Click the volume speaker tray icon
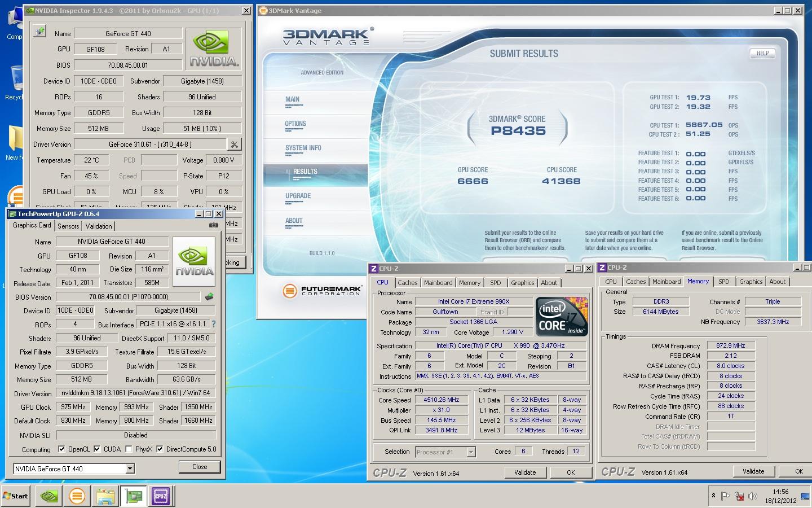The image size is (812, 508). 753,496
